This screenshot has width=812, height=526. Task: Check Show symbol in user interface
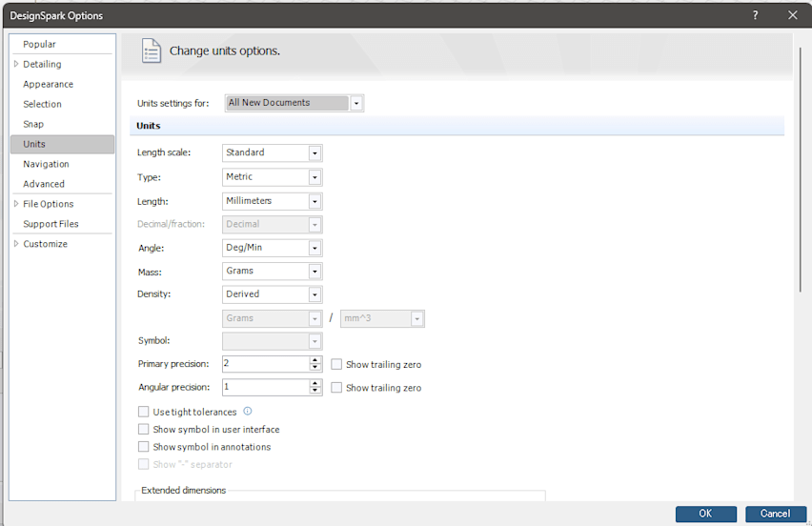(144, 429)
